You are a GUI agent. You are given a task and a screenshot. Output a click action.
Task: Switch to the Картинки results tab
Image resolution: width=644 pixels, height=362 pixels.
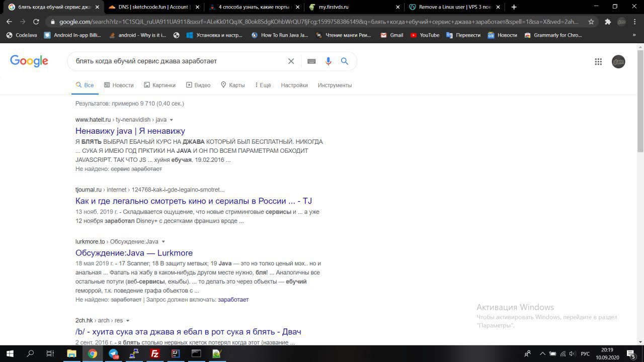pyautogui.click(x=159, y=85)
